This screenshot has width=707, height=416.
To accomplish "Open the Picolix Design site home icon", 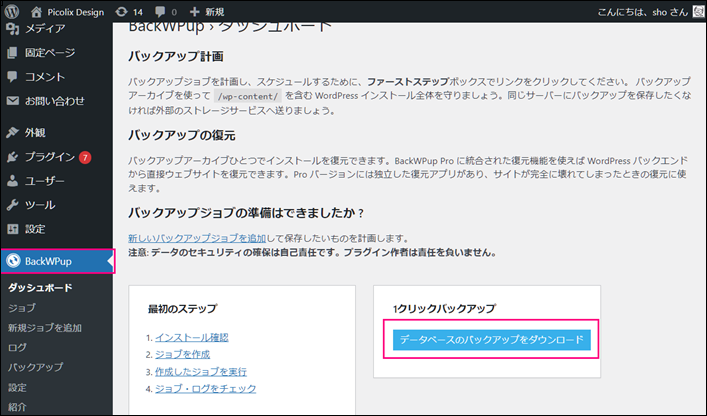I will pyautogui.click(x=36, y=12).
